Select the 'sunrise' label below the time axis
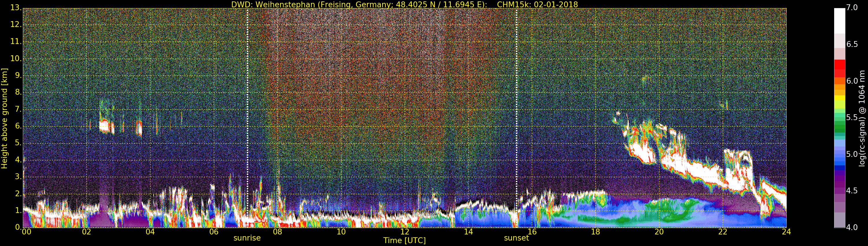Screen dimensions: 868x246 click(x=247, y=238)
